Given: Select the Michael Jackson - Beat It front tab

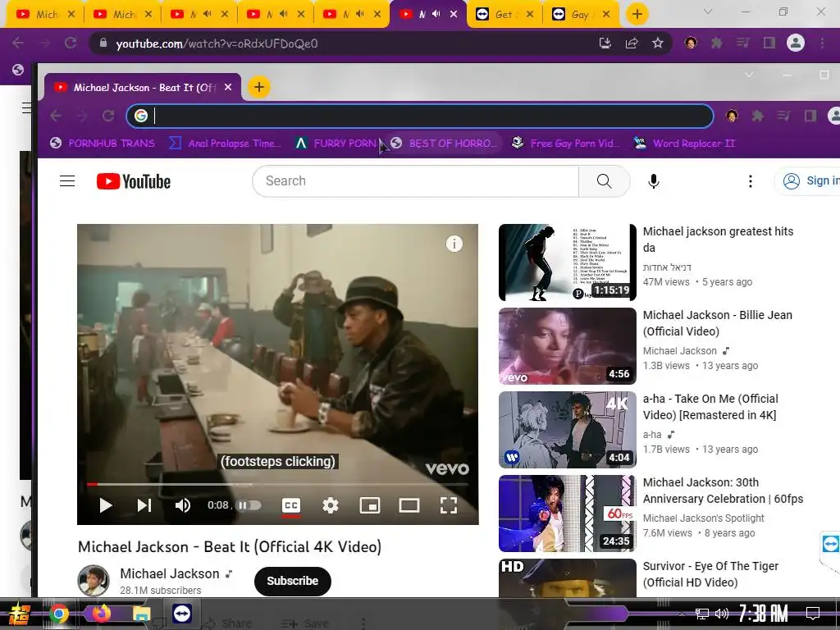Looking at the screenshot, I should (x=143, y=87).
